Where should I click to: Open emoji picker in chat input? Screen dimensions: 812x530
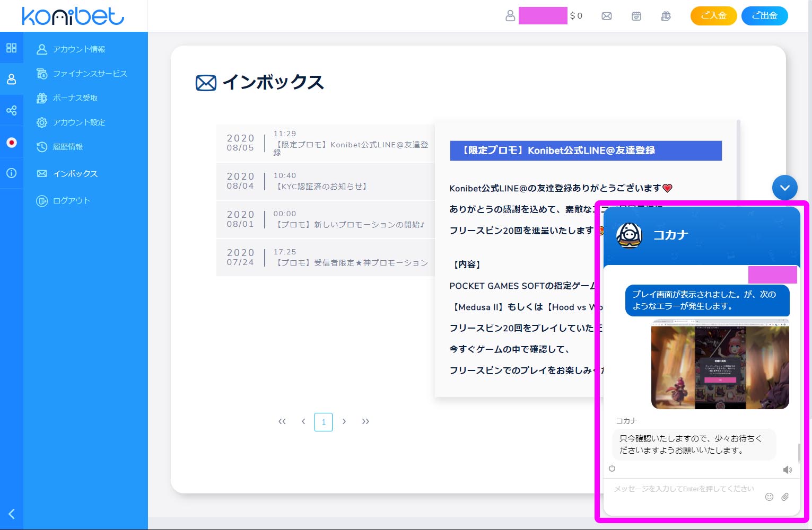[x=769, y=497]
